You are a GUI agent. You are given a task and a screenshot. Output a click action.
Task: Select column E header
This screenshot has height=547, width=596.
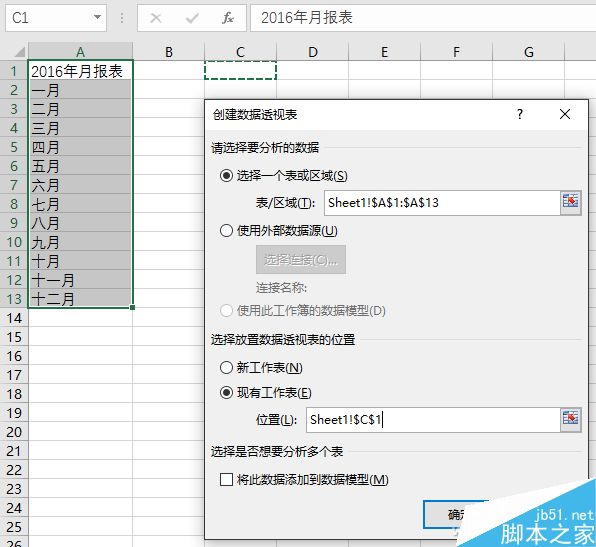click(x=384, y=52)
